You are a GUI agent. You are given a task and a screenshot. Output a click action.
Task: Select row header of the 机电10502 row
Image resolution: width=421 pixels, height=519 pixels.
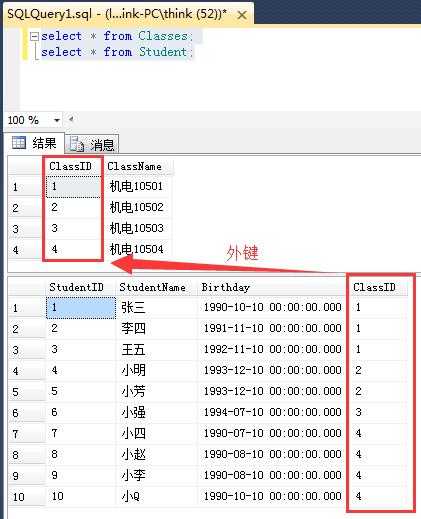click(26, 208)
